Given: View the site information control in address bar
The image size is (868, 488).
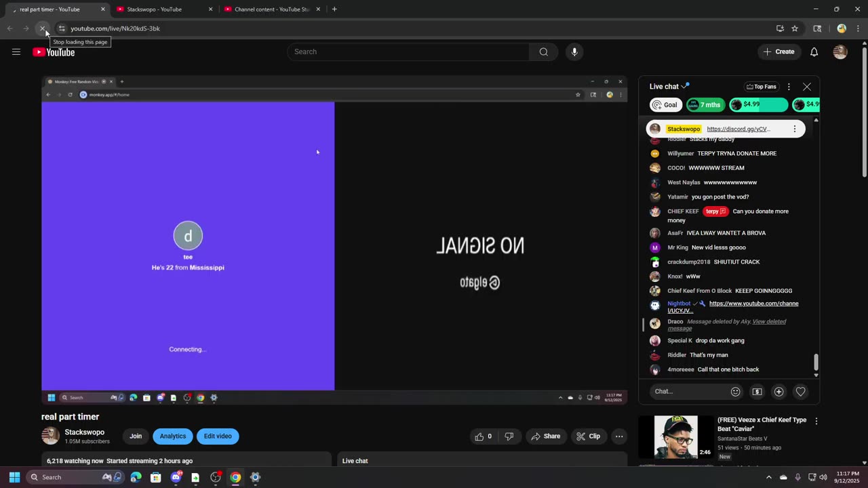Looking at the screenshot, I should (61, 28).
